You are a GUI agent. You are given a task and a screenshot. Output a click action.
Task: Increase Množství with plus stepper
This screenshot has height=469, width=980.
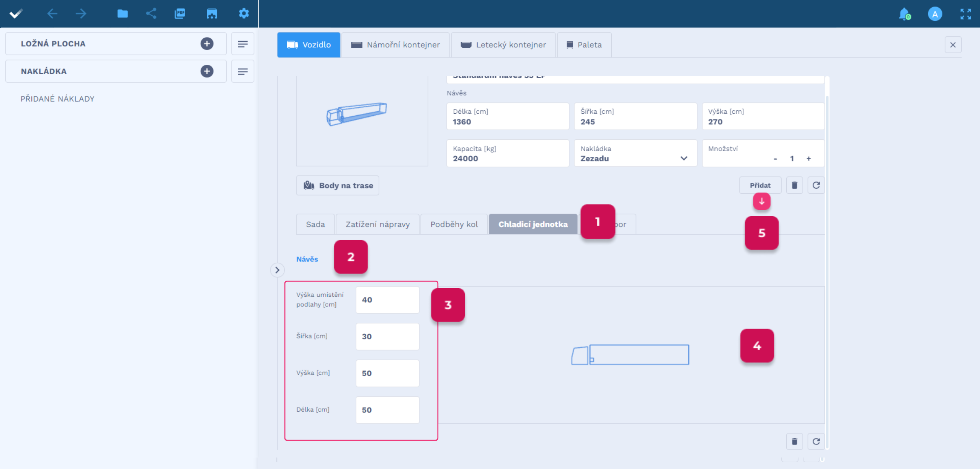coord(808,159)
